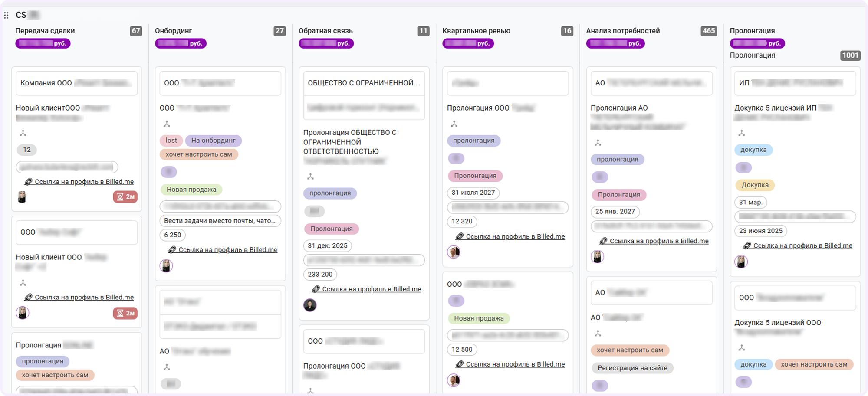
Task: Grab the board drag handle next to CS title
Action: tap(6, 15)
